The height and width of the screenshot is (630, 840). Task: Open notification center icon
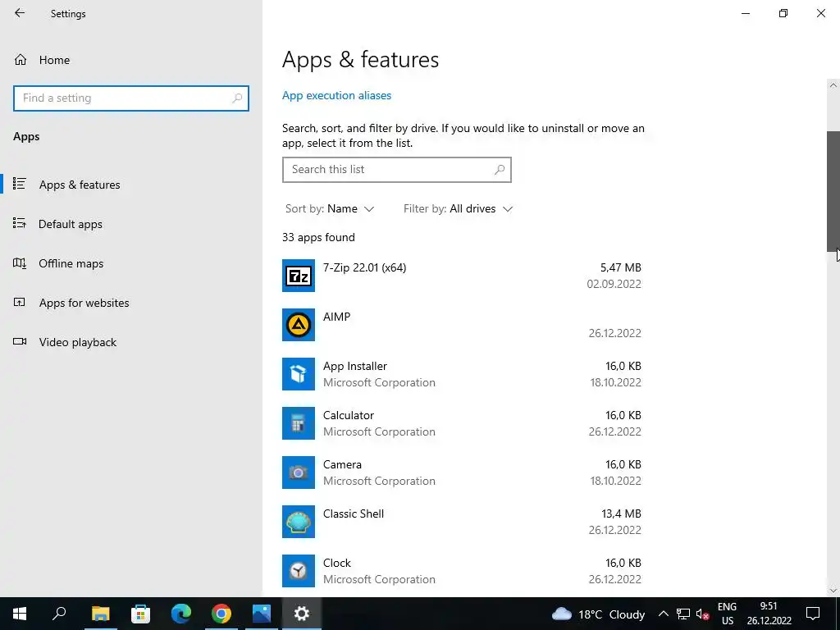(x=813, y=614)
